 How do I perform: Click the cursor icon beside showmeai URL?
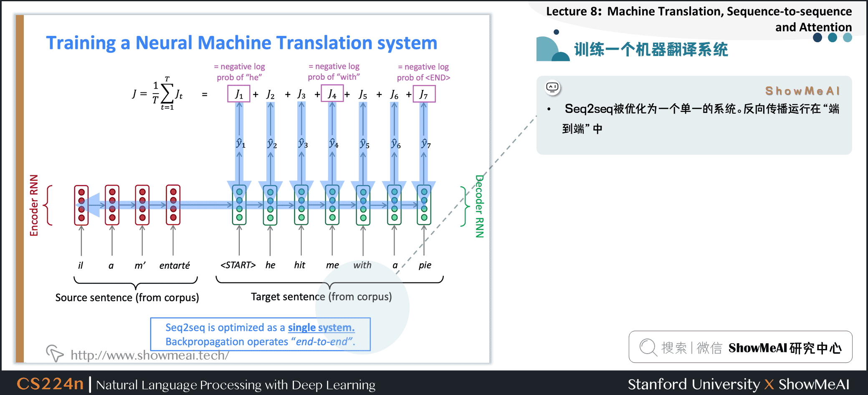pyautogui.click(x=55, y=353)
